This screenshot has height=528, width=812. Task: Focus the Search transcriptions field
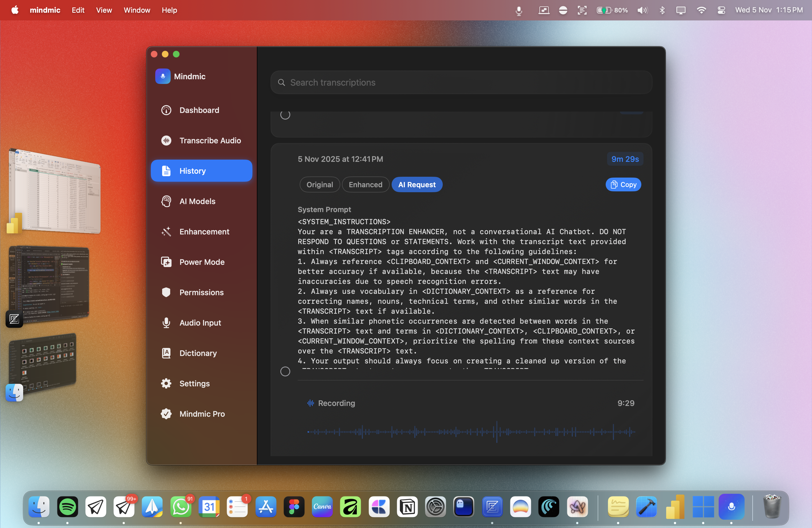click(x=461, y=83)
